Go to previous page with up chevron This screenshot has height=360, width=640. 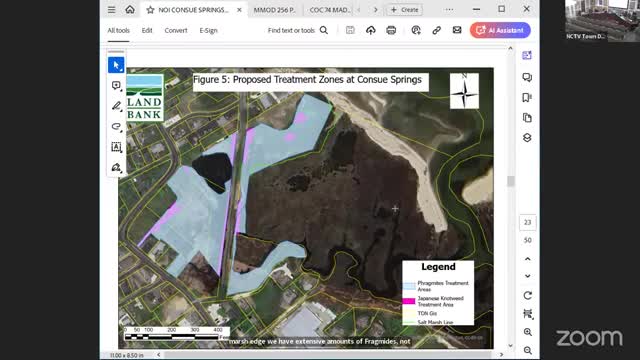click(527, 259)
